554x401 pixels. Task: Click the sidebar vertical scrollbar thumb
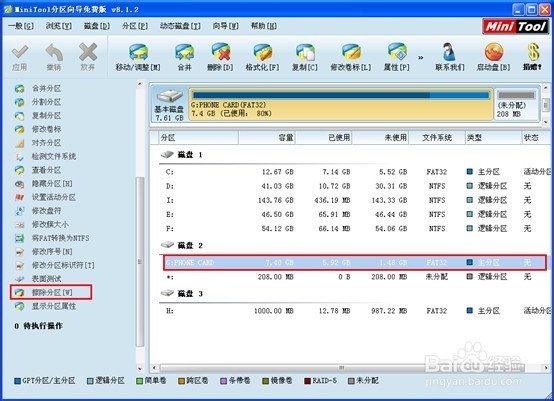coord(140,261)
